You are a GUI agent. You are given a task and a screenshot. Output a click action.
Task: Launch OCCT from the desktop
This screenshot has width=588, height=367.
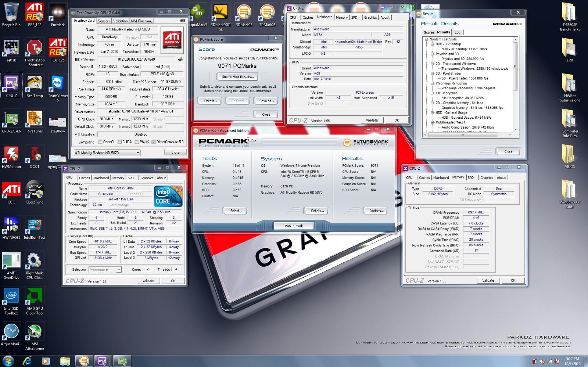[x=35, y=157]
